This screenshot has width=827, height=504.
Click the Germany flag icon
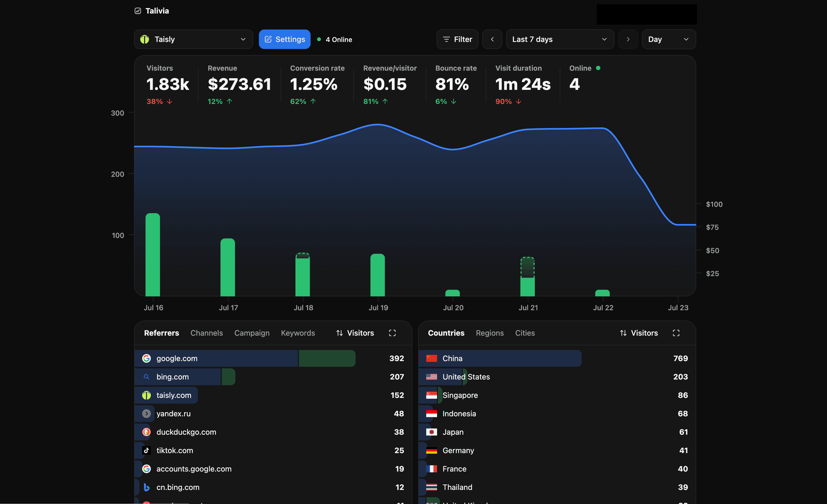431,451
